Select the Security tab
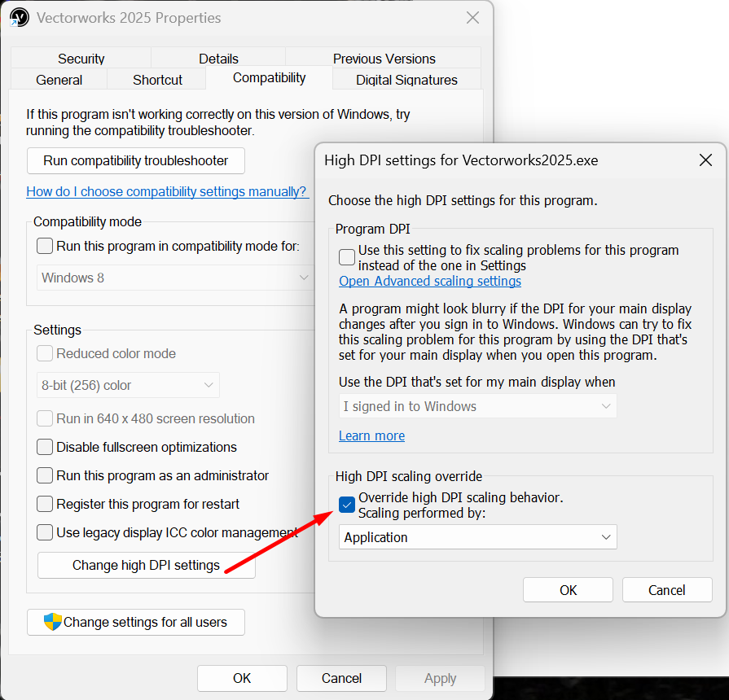 click(x=81, y=59)
